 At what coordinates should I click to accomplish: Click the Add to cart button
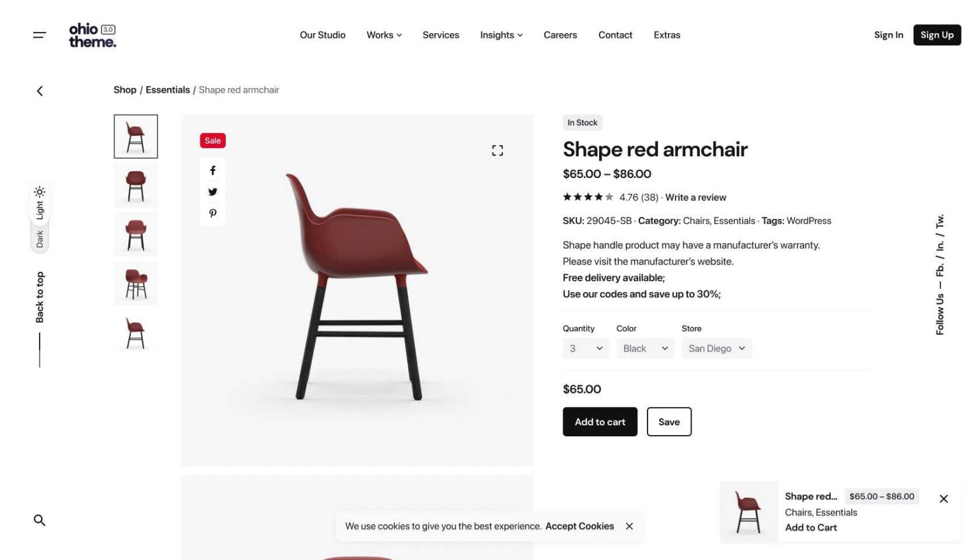click(x=600, y=422)
